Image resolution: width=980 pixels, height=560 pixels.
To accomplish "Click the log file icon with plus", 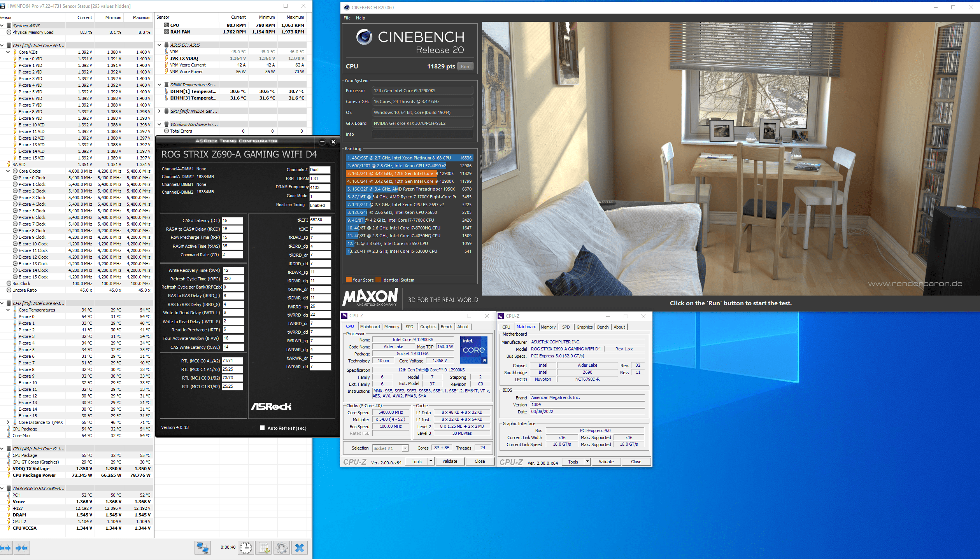I will click(x=264, y=548).
